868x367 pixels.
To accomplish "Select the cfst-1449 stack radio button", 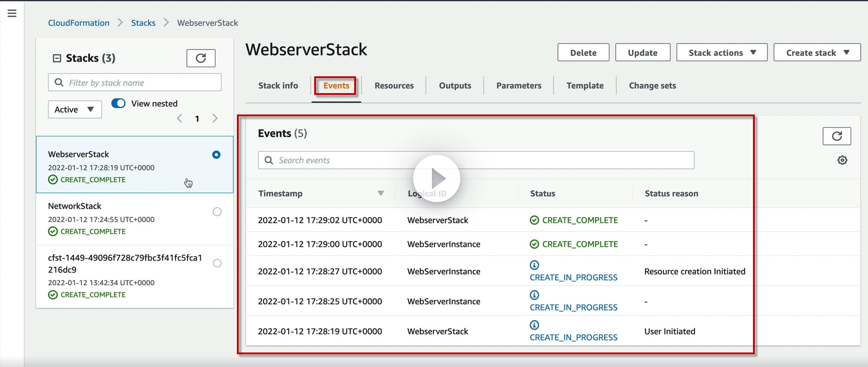I will click(x=217, y=263).
